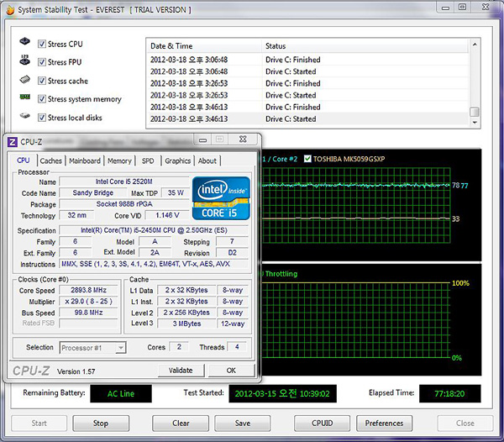Select log row 3:46:13 Drive C: Started
Screen dimensions: 504x442
(308, 119)
